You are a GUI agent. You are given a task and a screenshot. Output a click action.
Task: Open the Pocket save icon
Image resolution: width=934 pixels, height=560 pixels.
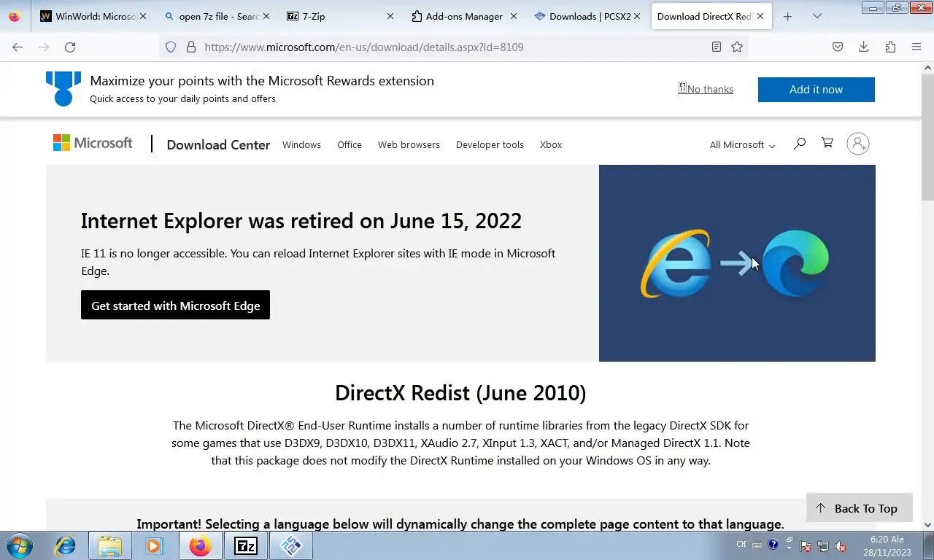[x=838, y=47]
